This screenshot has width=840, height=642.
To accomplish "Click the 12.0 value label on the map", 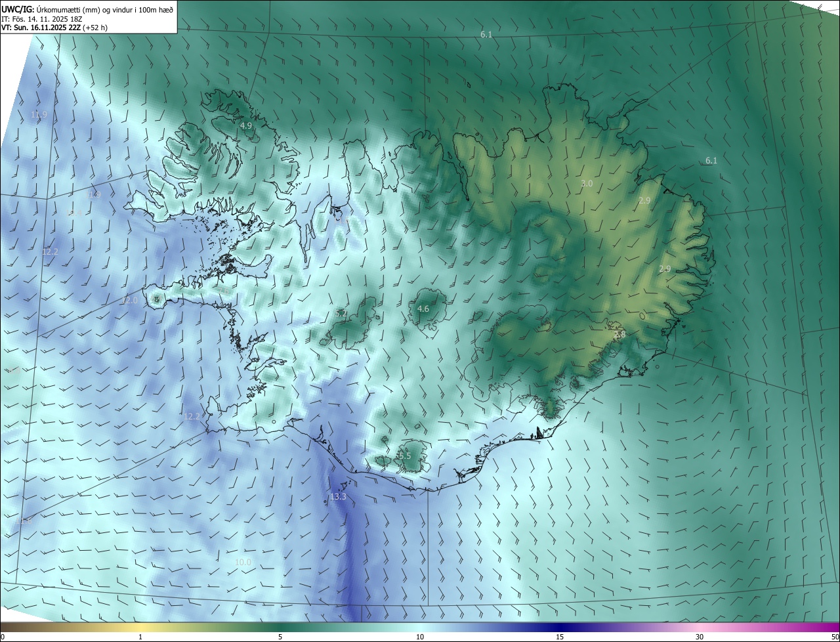I will coord(130,301).
